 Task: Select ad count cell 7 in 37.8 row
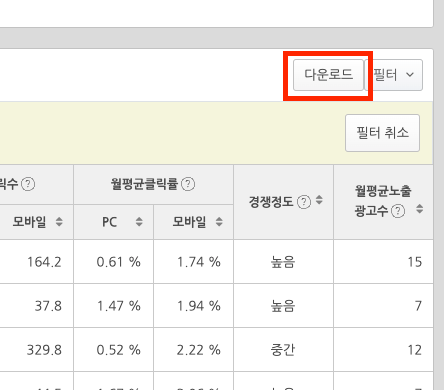pyautogui.click(x=418, y=306)
